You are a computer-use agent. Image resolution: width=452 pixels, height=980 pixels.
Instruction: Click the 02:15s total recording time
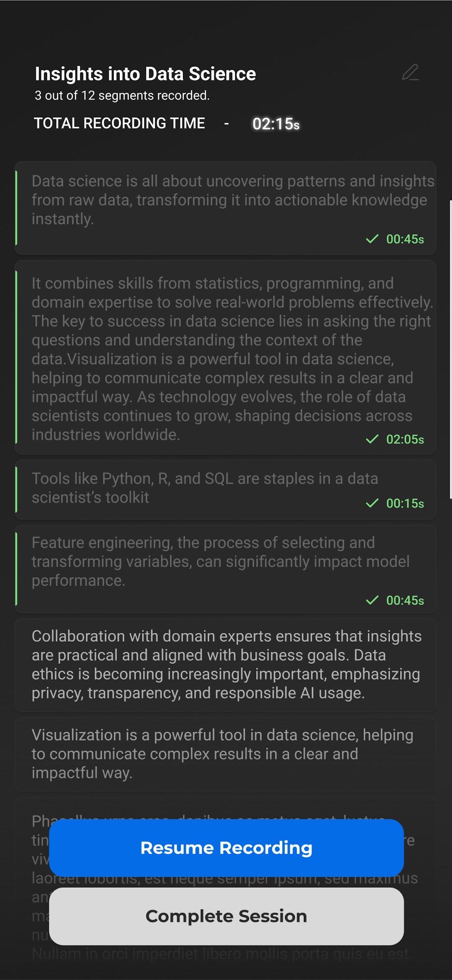coord(276,124)
